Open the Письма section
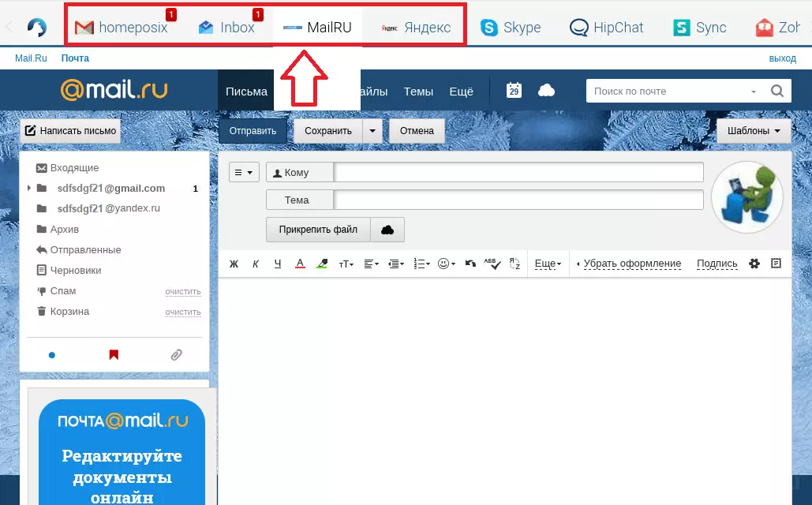The width and height of the screenshot is (812, 505). coord(246,92)
